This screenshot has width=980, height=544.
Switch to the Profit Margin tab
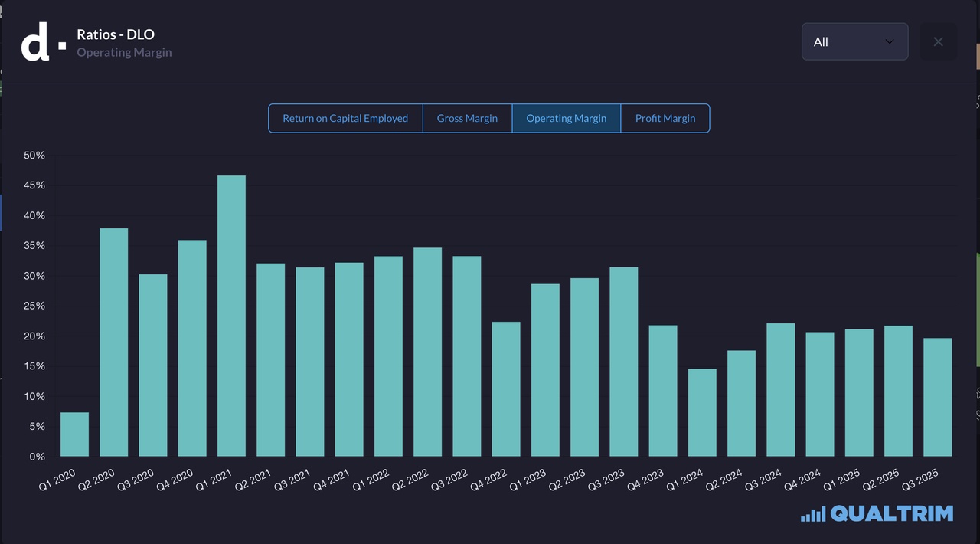[665, 118]
